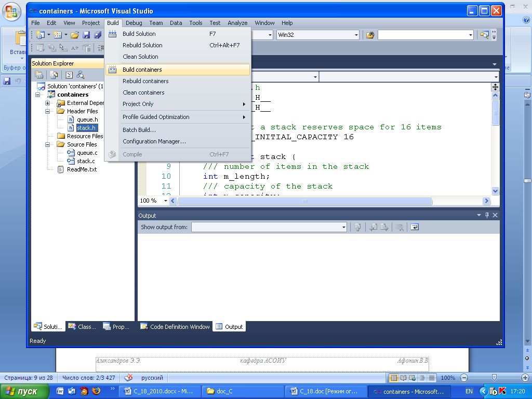This screenshot has height=399, width=532.
Task: Expand the External Dependencies tree node
Action: pos(48,103)
